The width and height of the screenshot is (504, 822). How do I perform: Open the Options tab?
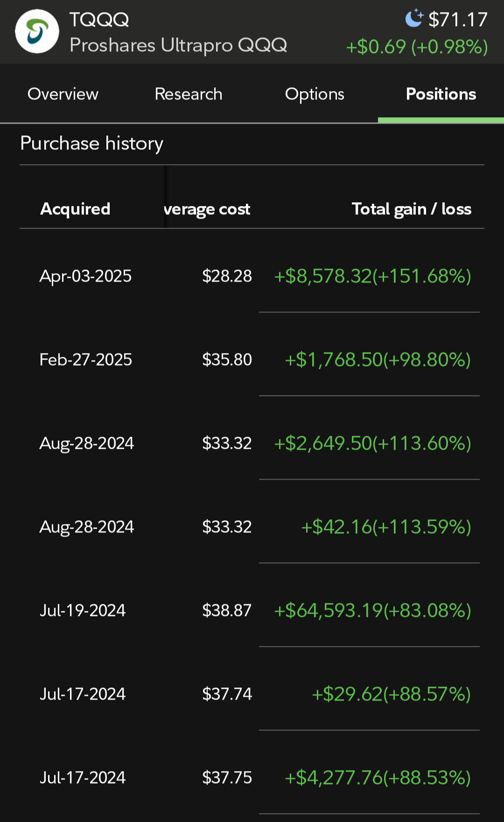tap(315, 94)
